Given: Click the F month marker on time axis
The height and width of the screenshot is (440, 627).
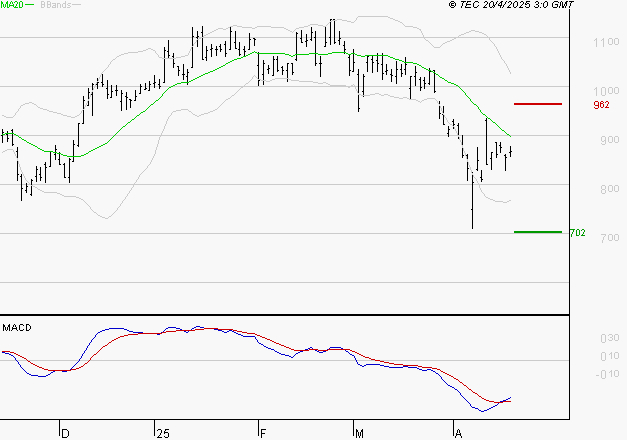Looking at the screenshot, I should (x=263, y=433).
